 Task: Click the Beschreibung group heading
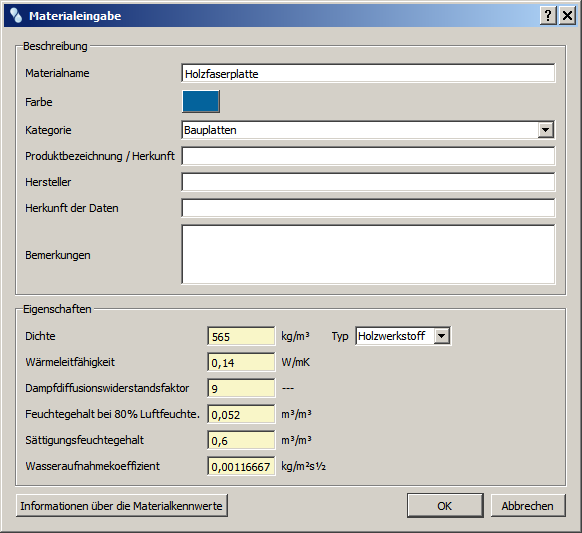coord(55,46)
